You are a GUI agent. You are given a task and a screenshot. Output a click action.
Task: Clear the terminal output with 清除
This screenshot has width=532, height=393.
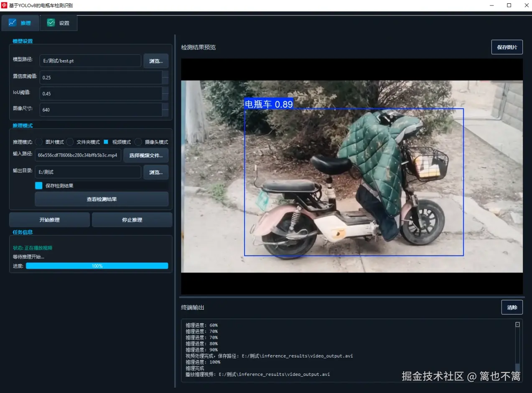click(x=512, y=307)
